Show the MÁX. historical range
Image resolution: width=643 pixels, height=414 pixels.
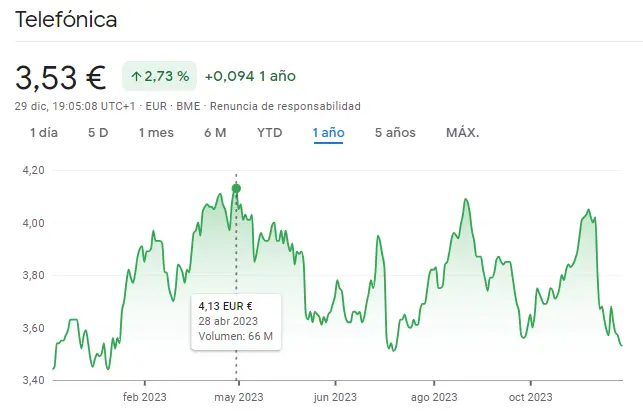462,133
